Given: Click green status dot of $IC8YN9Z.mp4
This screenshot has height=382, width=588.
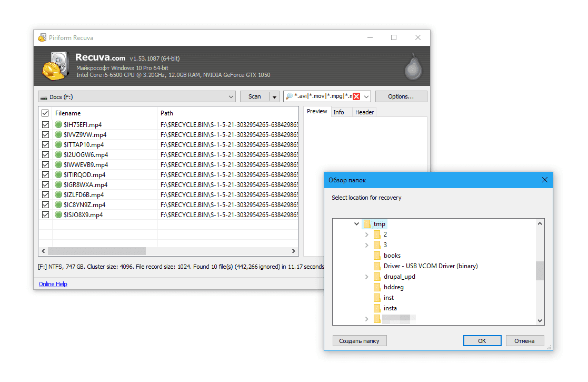Looking at the screenshot, I should pos(58,204).
